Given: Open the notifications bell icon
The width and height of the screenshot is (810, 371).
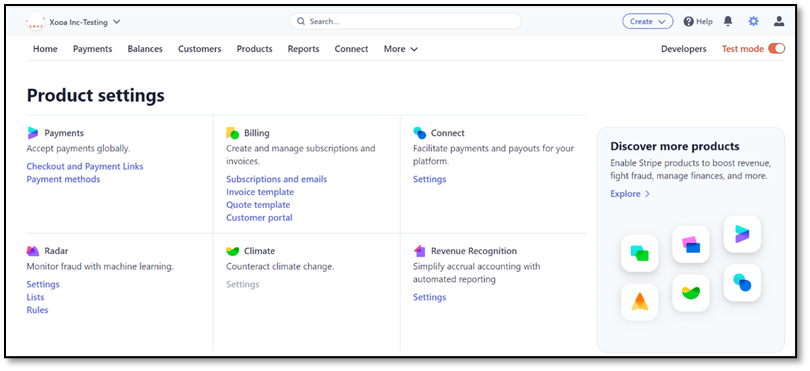Looking at the screenshot, I should coord(728,21).
